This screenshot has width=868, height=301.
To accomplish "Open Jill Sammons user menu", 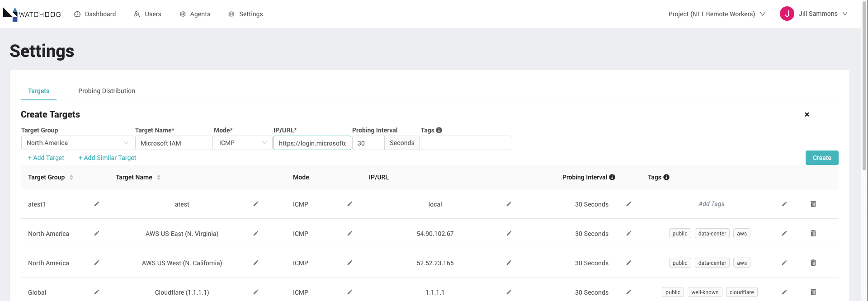I will (814, 14).
